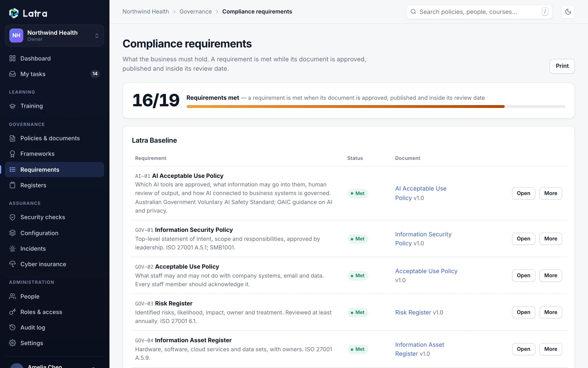Open the Security checks shield icon
Screen dimensions: 588x368
(x=12, y=217)
